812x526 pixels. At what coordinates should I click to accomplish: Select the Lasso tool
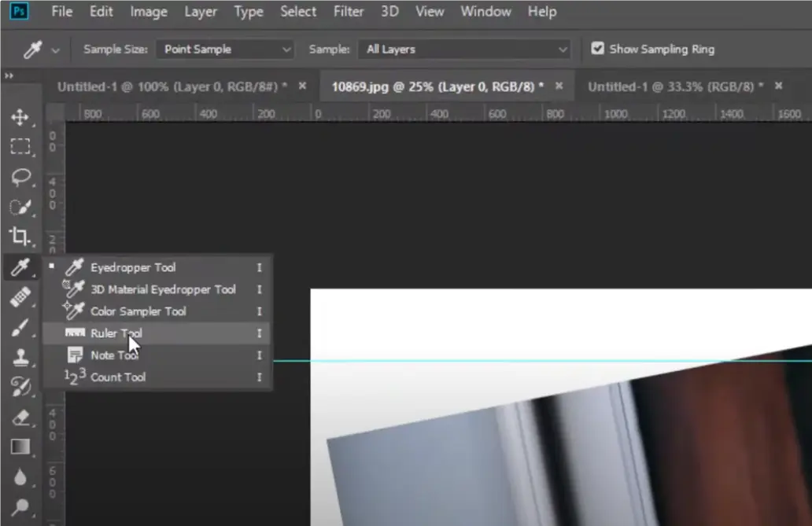20,177
